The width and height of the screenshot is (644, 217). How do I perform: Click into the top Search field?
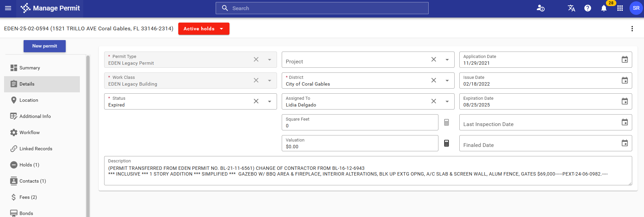click(x=322, y=8)
